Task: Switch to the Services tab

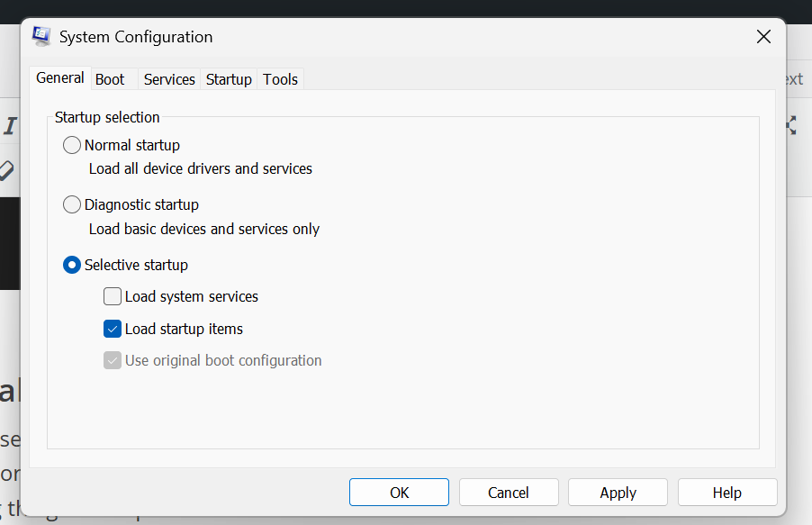Action: point(169,79)
